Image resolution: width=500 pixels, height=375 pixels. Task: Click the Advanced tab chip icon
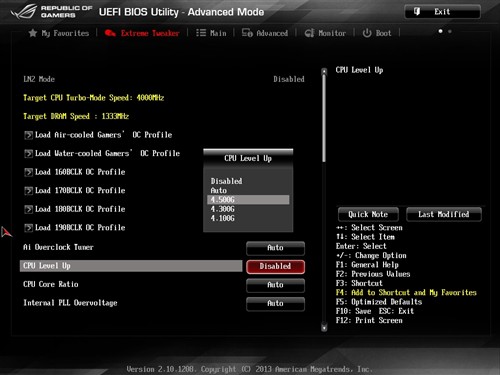coord(247,33)
